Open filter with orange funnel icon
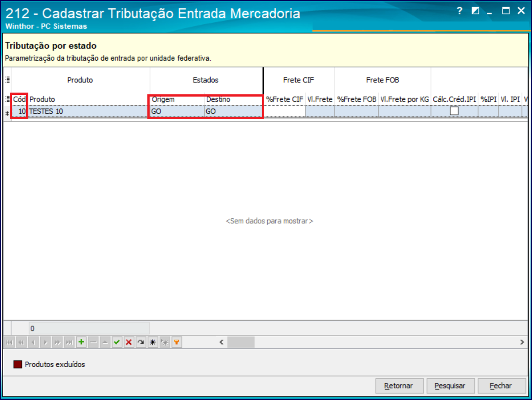This screenshot has width=532, height=400. 177,342
